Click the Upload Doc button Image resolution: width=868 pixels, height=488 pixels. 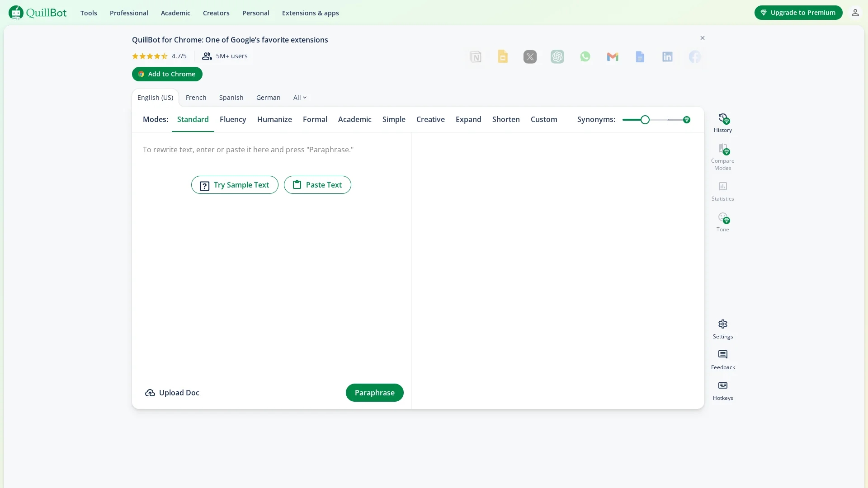tap(172, 393)
